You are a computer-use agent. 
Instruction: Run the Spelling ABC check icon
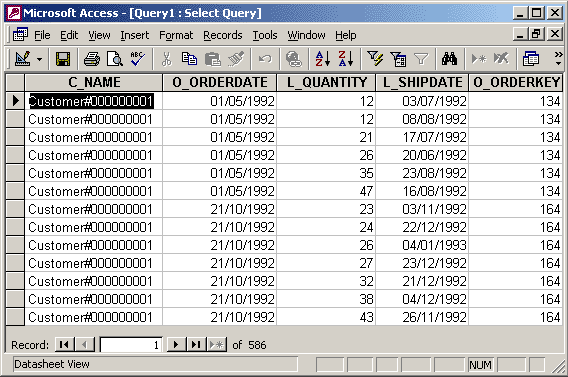[x=138, y=59]
